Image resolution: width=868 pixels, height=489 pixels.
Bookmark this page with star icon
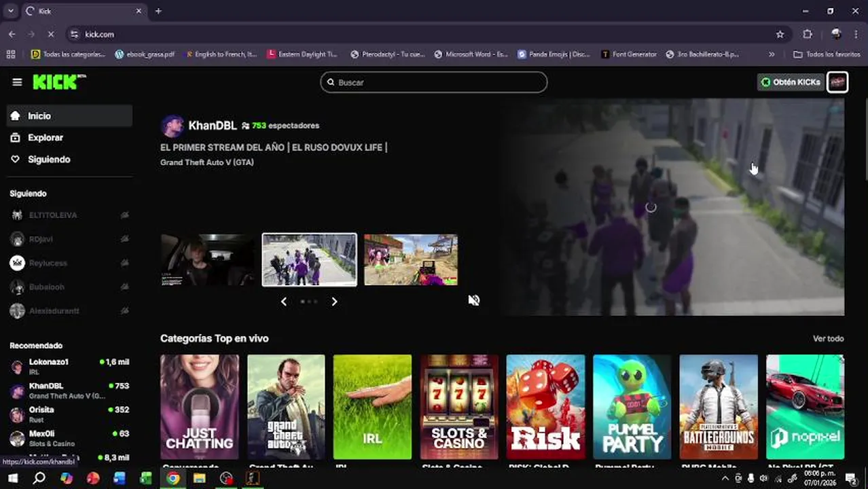coord(780,34)
